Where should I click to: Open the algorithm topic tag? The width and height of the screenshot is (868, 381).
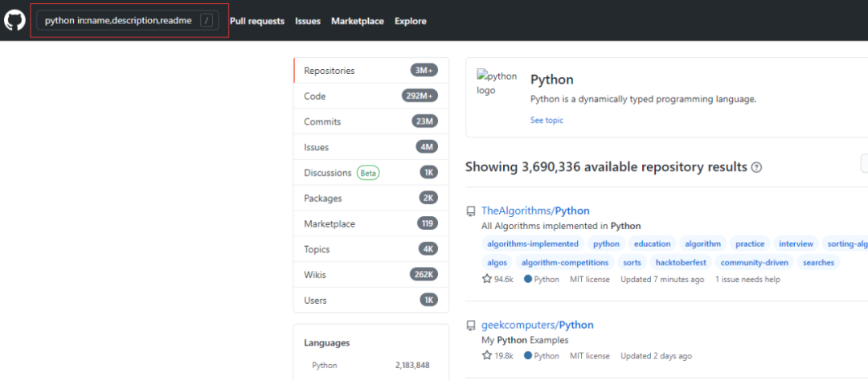702,244
